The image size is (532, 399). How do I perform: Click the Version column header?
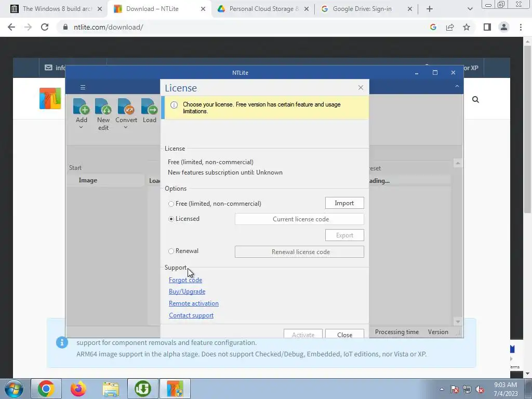(x=438, y=332)
